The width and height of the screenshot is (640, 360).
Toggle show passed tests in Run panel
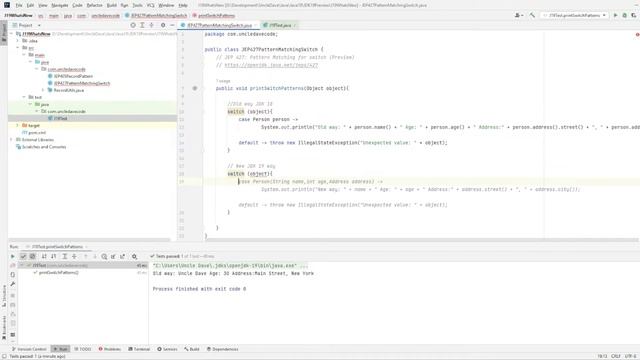coord(23,256)
